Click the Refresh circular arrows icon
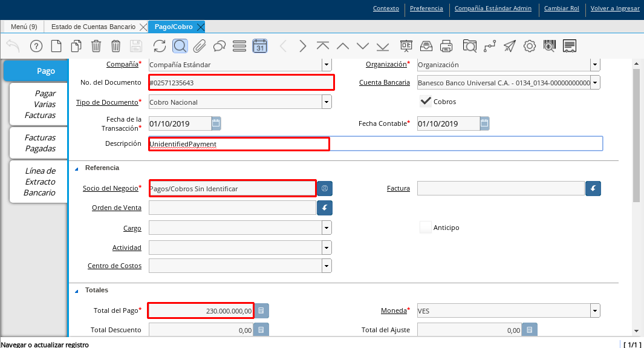The image size is (644, 348). 160,46
